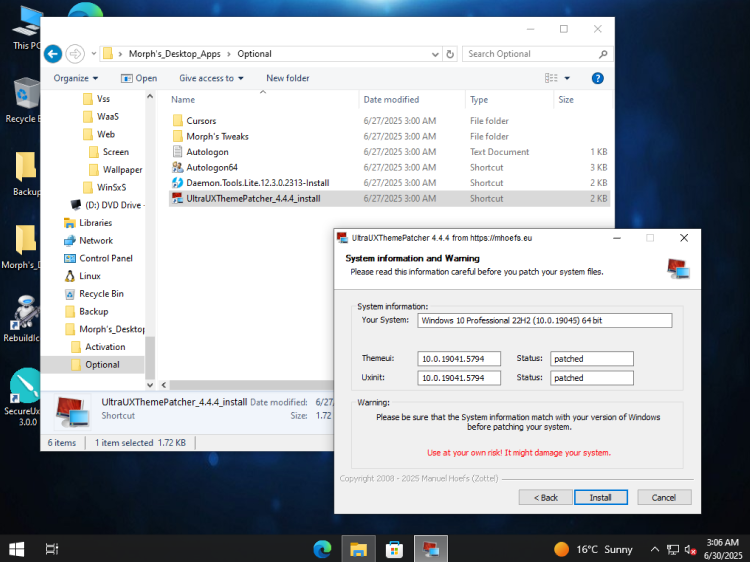This screenshot has height=562, width=750.
Task: Expand the address bar history dropdown
Action: click(x=435, y=54)
